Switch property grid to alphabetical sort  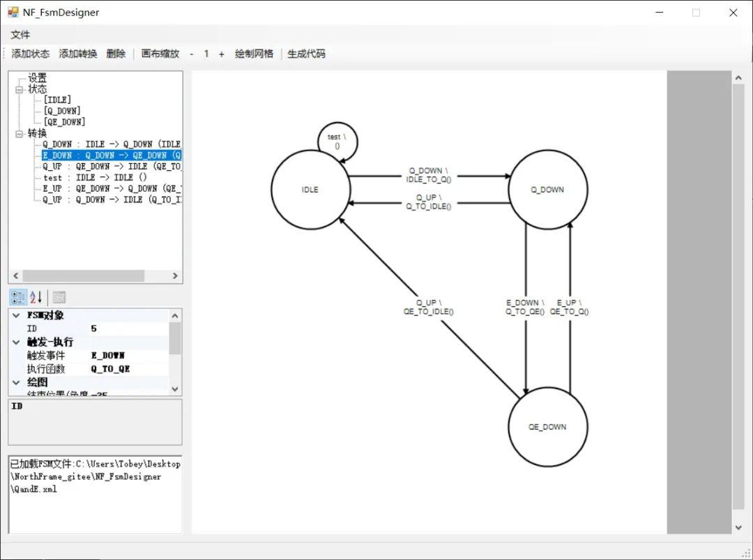pos(36,297)
